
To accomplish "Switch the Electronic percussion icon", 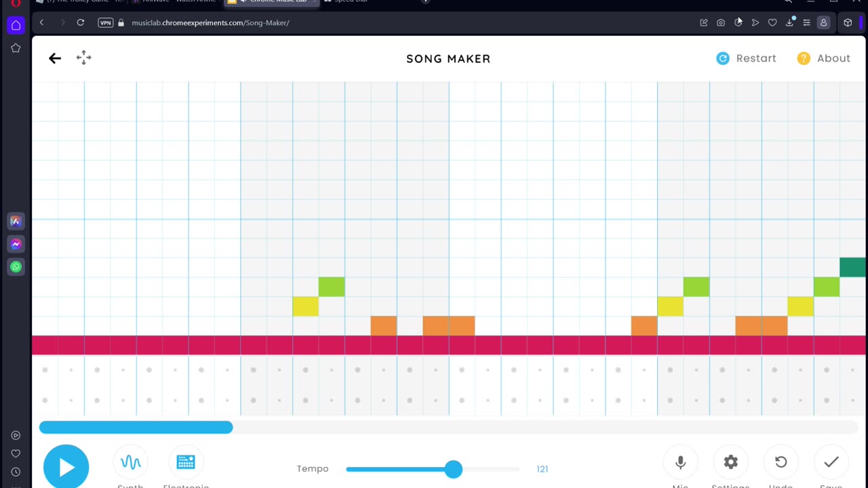I will (x=186, y=462).
